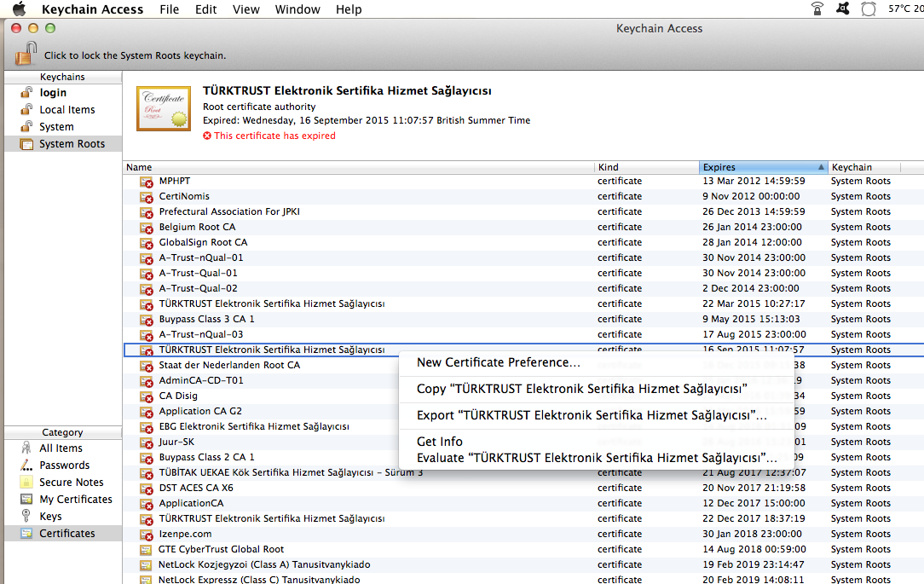The height and width of the screenshot is (584, 924).
Task: Select the Izenpe.com certificate row
Action: pyautogui.click(x=523, y=534)
